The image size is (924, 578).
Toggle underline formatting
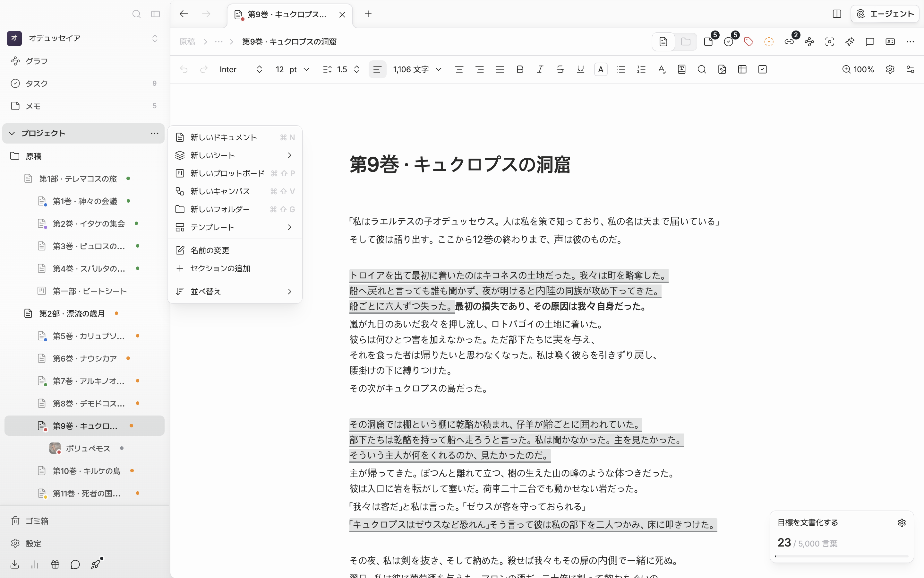tap(580, 69)
